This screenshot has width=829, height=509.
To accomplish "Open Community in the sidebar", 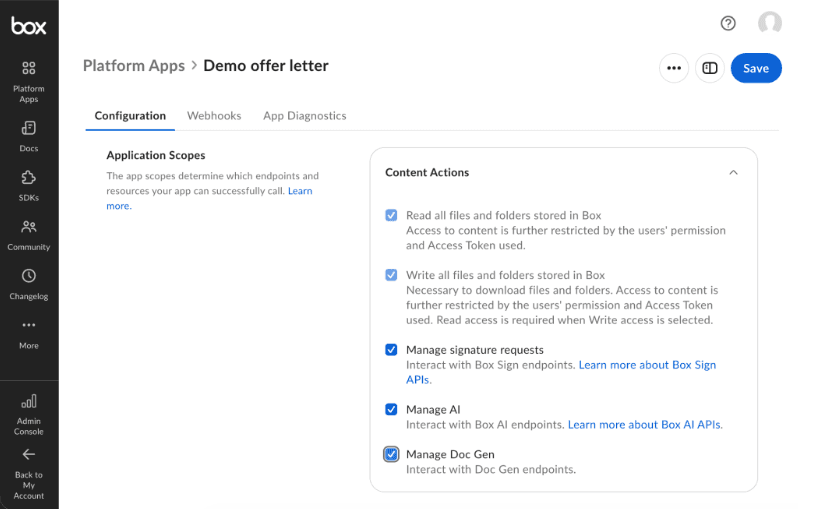I will coord(29,235).
